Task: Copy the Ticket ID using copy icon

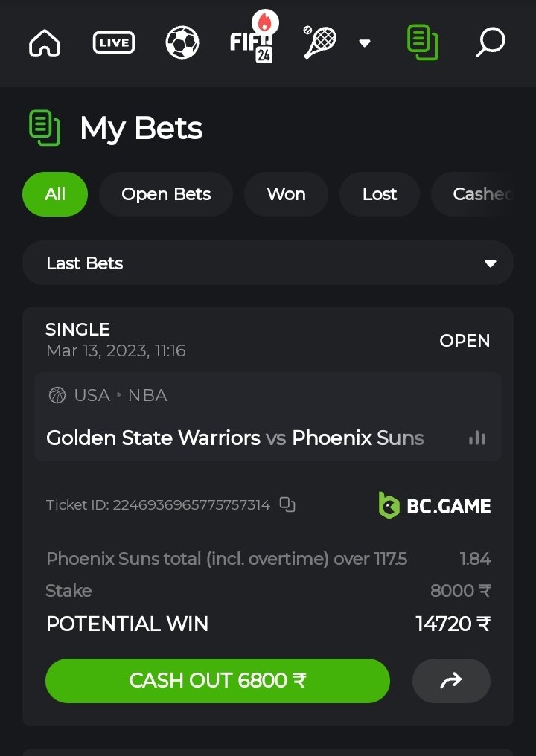Action: click(x=287, y=504)
